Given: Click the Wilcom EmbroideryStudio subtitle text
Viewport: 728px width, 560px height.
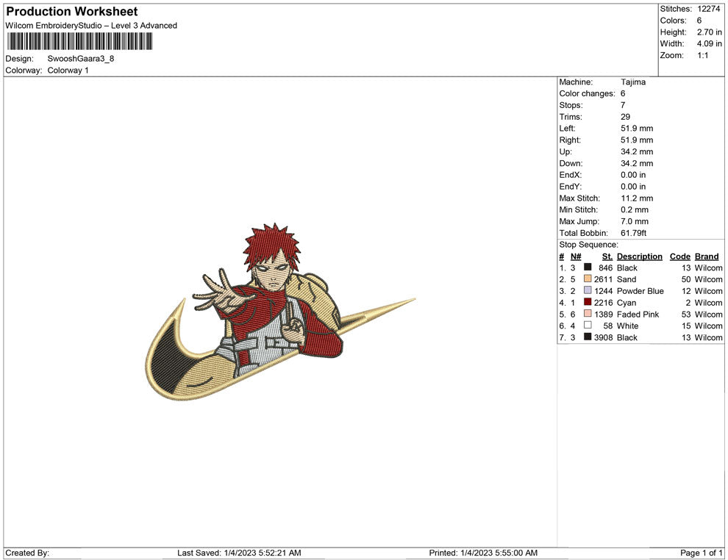Looking at the screenshot, I should click(91, 26).
